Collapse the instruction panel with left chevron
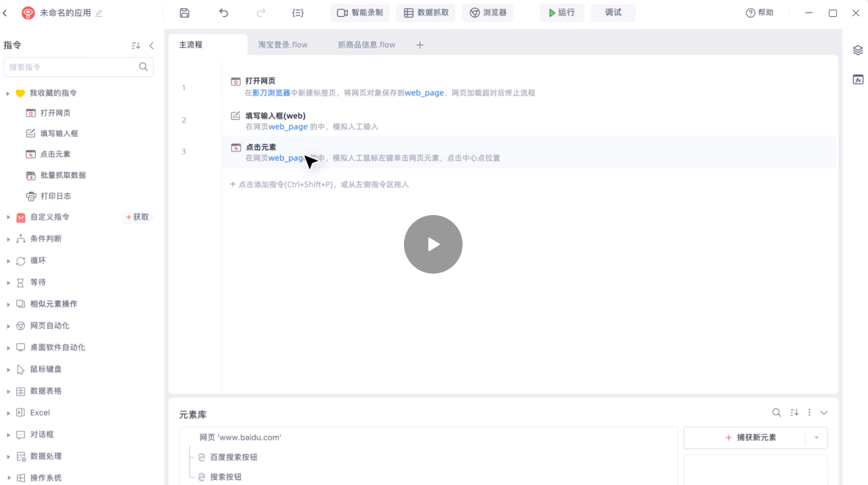Screen dimensions: 868x485 click(x=151, y=45)
